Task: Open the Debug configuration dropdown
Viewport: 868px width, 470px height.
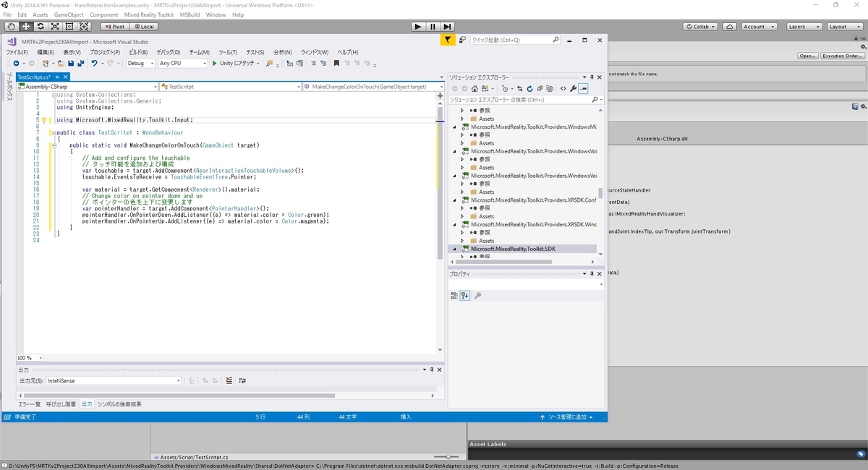Action: 140,64
